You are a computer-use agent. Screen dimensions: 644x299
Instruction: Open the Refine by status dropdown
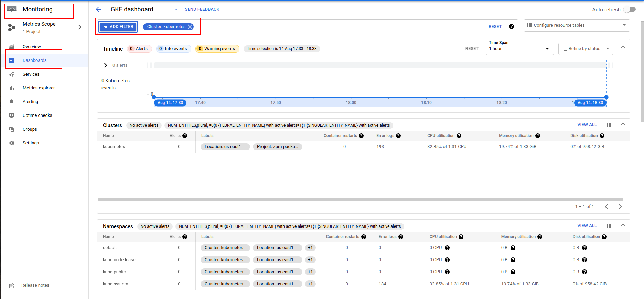pos(586,49)
